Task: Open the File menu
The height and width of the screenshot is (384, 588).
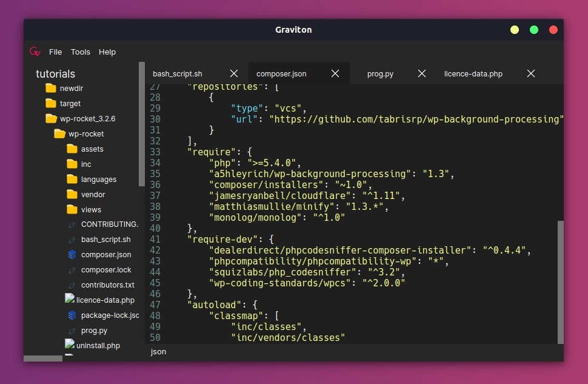Action: click(55, 52)
